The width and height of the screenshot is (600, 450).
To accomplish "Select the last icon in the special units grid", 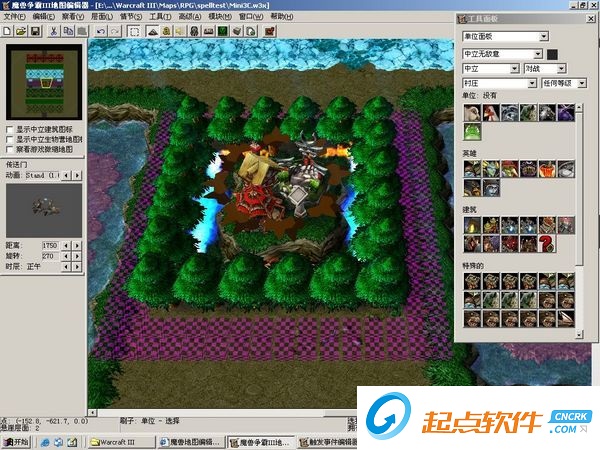I will point(566,319).
